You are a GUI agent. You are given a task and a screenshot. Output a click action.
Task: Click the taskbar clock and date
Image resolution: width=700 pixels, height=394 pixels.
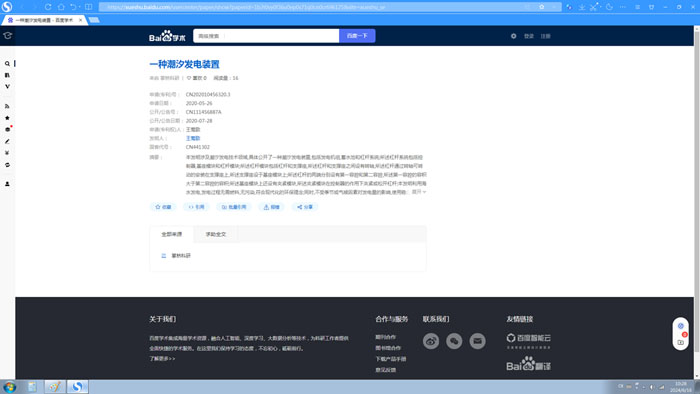(x=680, y=387)
